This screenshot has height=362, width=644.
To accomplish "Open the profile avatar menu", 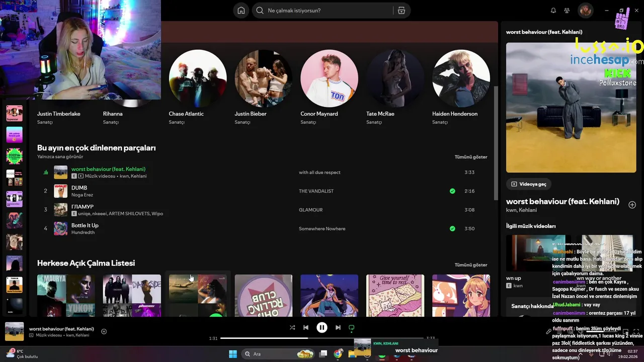I will [585, 11].
